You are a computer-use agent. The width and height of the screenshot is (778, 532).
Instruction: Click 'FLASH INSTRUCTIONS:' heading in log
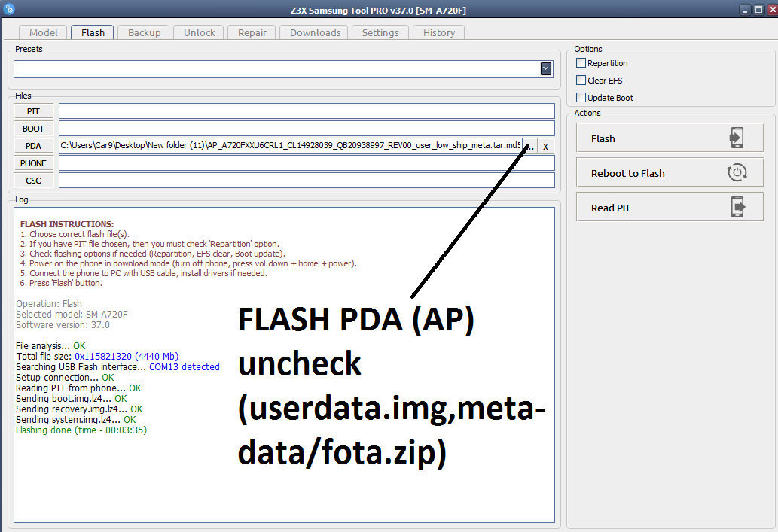[x=67, y=224]
